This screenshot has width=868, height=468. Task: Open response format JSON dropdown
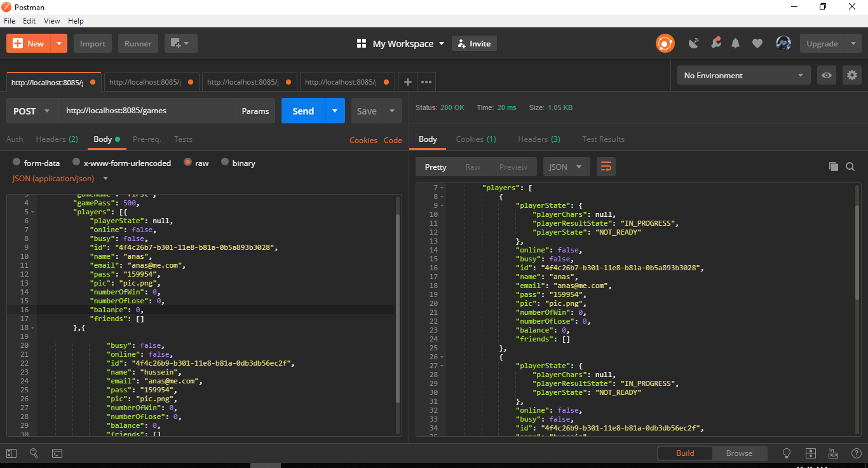(x=566, y=167)
